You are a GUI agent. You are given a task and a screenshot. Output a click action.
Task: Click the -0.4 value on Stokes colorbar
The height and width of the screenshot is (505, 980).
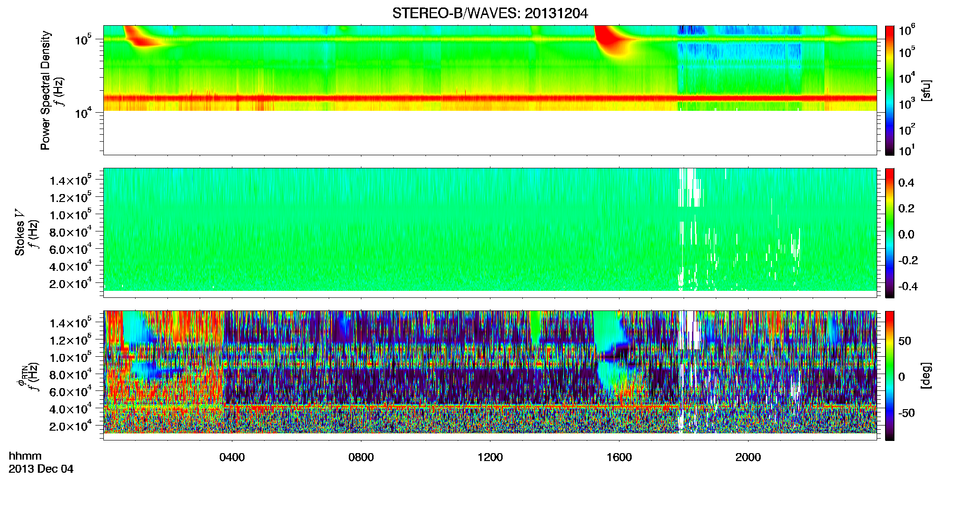pos(908,286)
